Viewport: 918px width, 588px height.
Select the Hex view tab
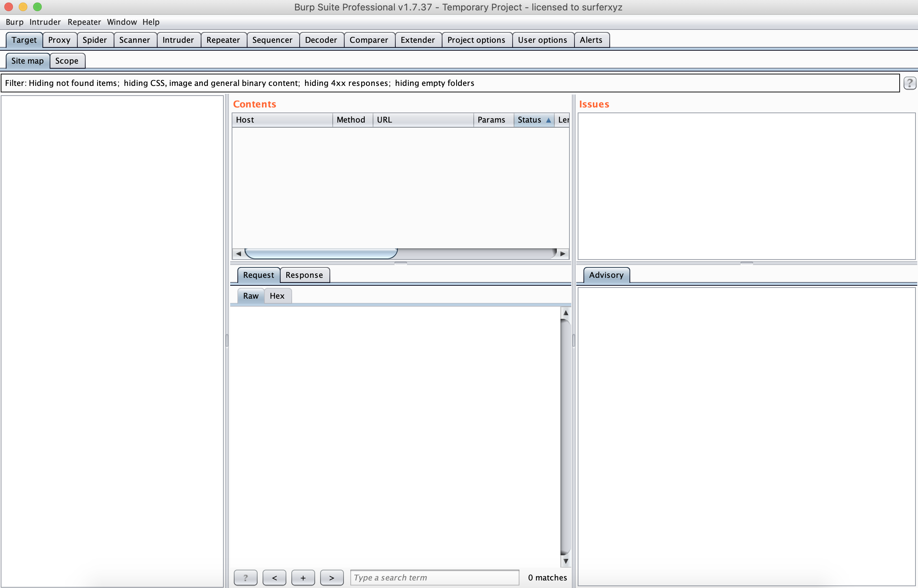pyautogui.click(x=277, y=296)
